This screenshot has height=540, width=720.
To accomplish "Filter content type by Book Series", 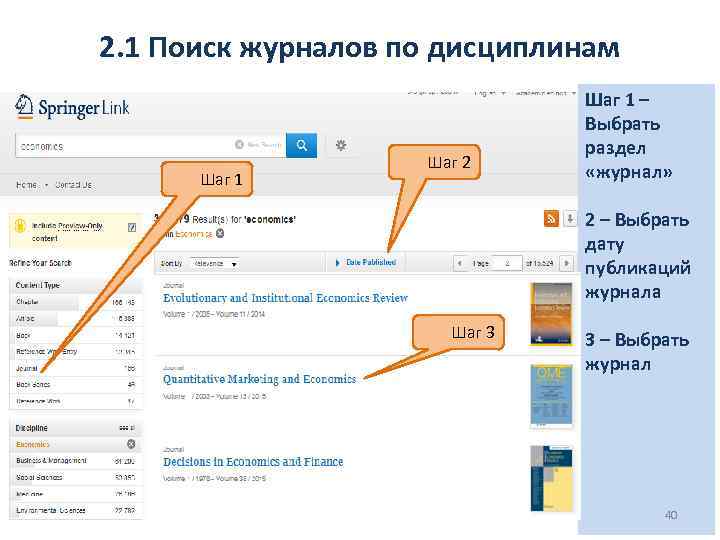I will pos(75,385).
